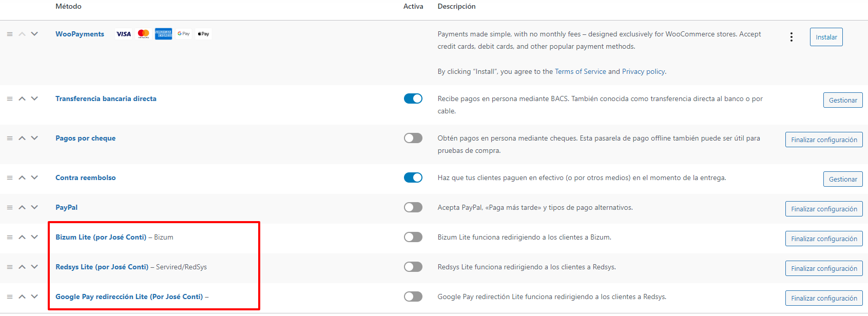Grab drag handle of Transferencia bancaria directa
This screenshot has width=868, height=316.
click(x=10, y=98)
